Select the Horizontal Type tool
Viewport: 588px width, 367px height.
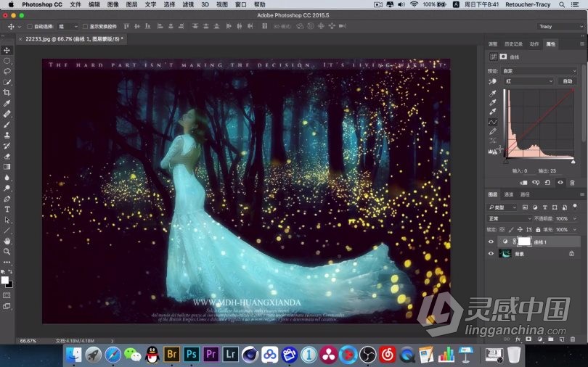pos(7,210)
